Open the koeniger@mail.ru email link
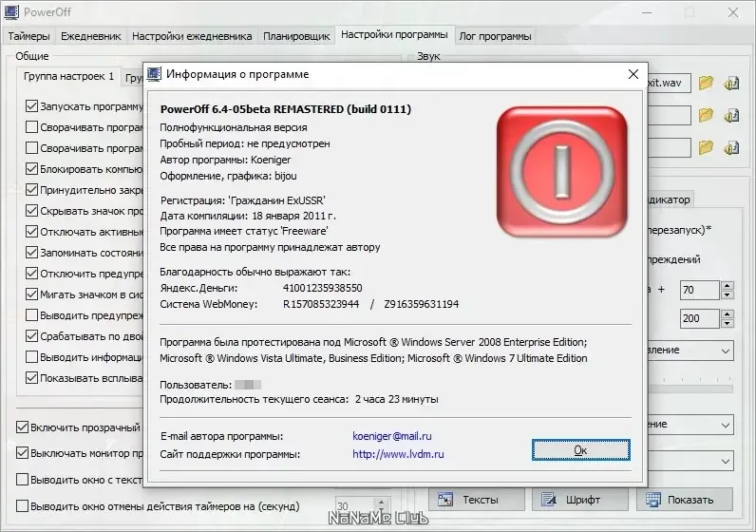 (x=392, y=436)
